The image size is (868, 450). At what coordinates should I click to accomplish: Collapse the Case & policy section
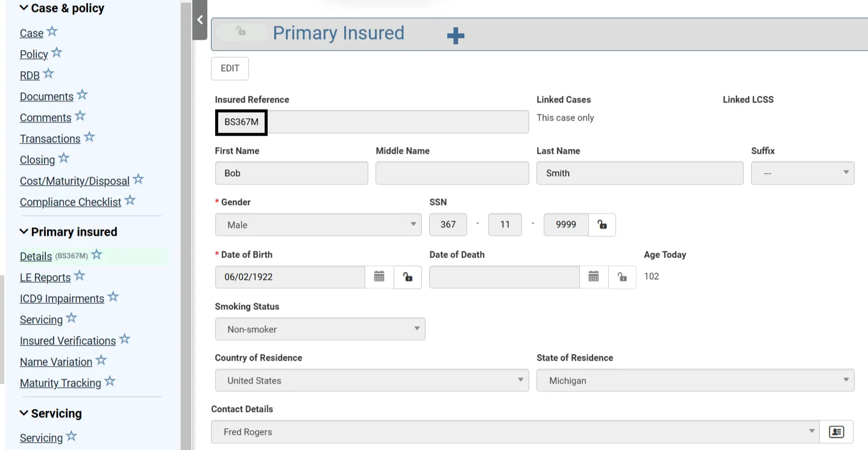tap(24, 8)
